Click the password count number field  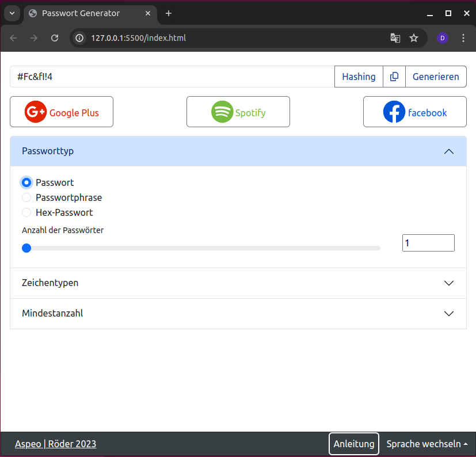(428, 243)
